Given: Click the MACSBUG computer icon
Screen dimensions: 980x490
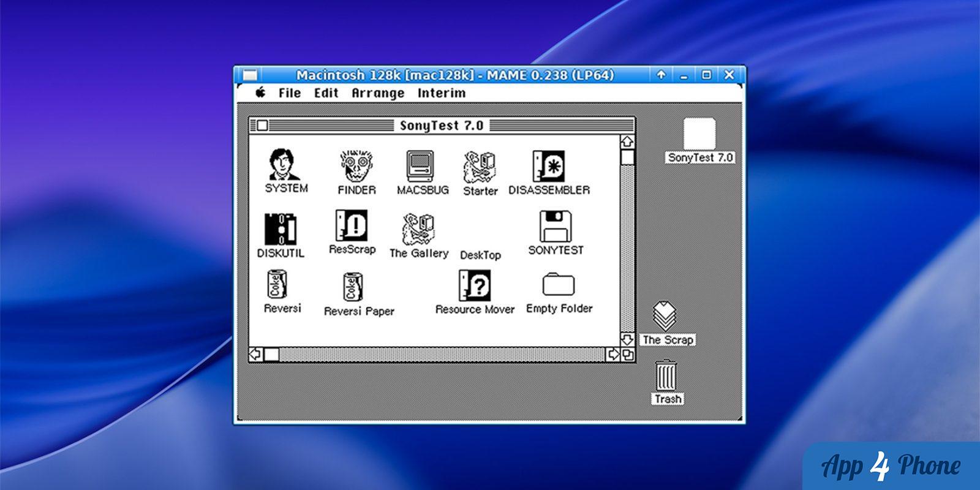Looking at the screenshot, I should (x=420, y=166).
